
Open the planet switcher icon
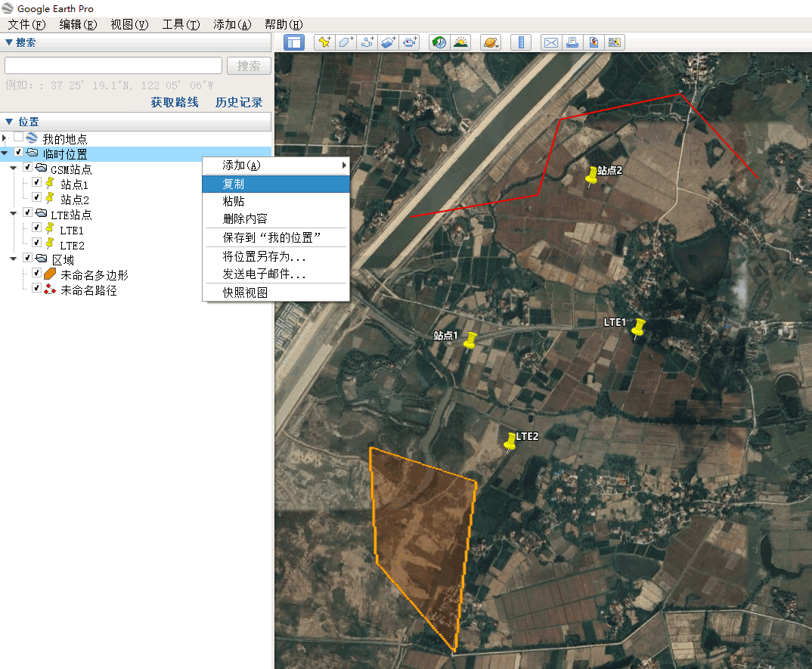click(491, 42)
